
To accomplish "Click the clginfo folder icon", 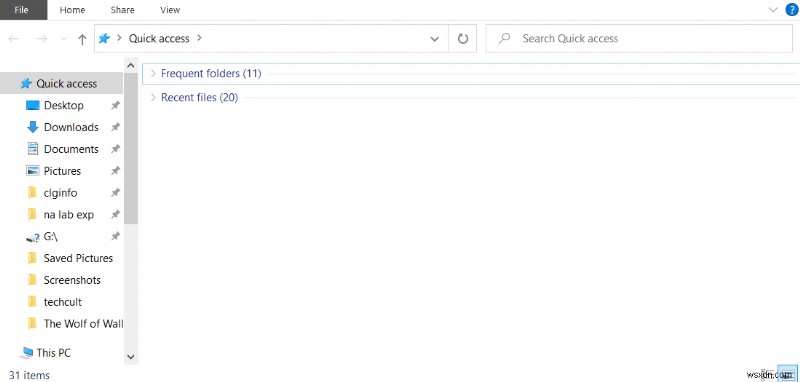I will tap(32, 193).
